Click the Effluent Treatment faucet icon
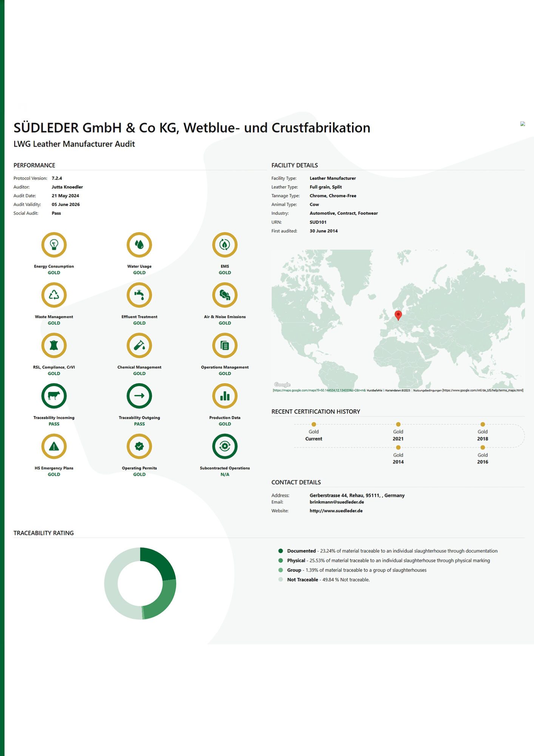The height and width of the screenshot is (756, 534). [139, 295]
